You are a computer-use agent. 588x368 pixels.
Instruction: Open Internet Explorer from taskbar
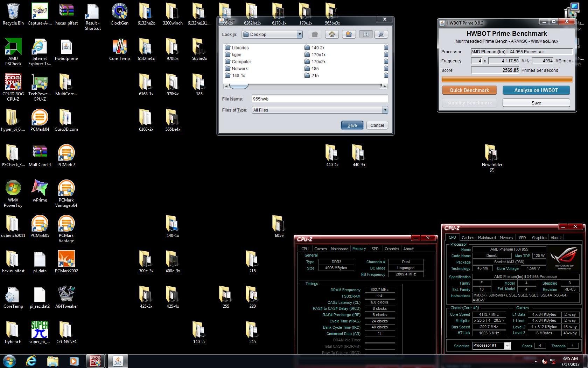tap(31, 361)
